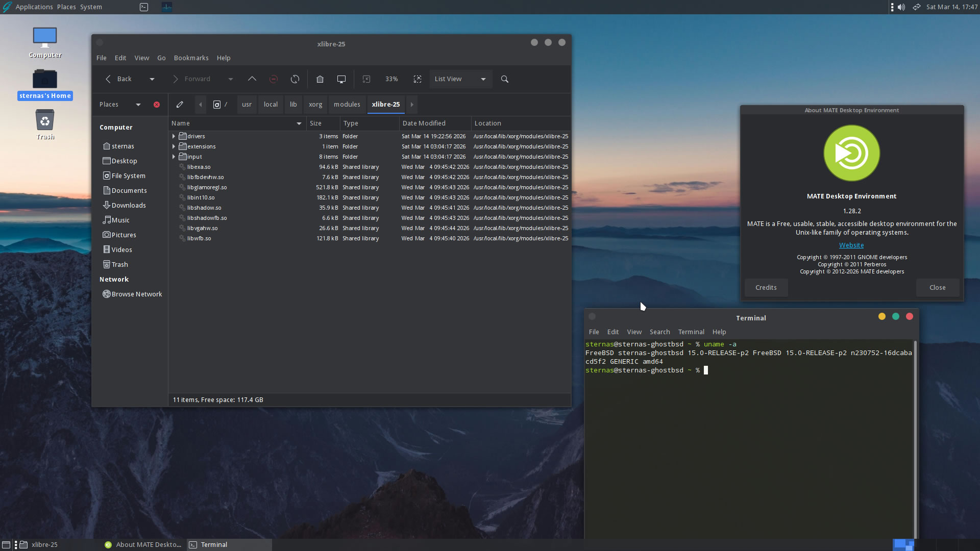This screenshot has height=551, width=980.
Task: Click the Credits button in About dialog
Action: [766, 288]
